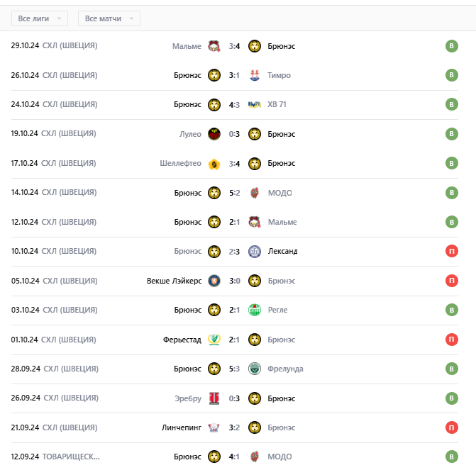Click the red 'П' badge for the Лександ match

tap(450, 251)
